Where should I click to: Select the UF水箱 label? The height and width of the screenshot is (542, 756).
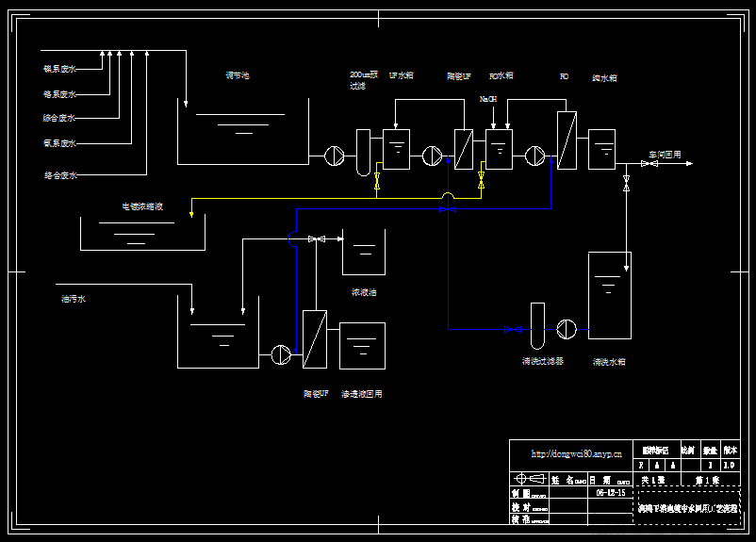(402, 75)
